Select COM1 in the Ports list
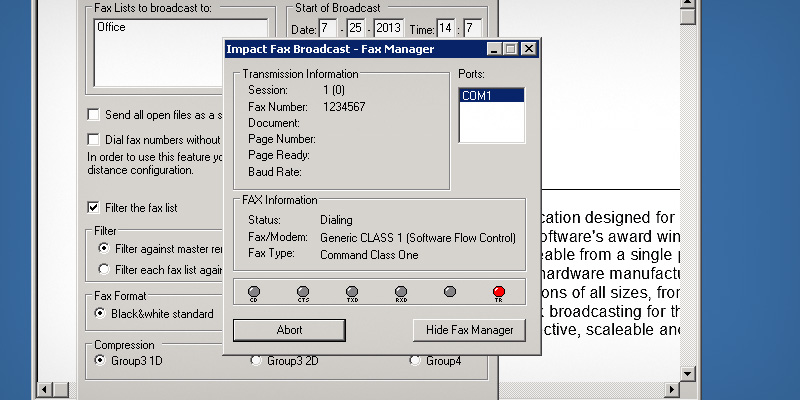This screenshot has height=400, width=800. click(490, 96)
